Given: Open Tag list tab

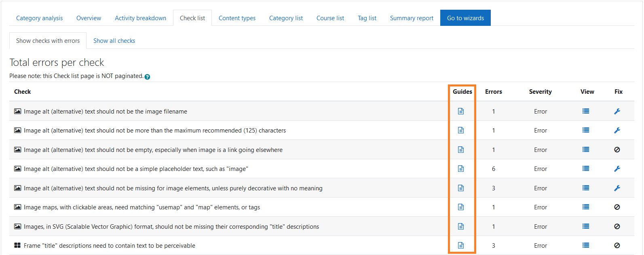Looking at the screenshot, I should 367,18.
